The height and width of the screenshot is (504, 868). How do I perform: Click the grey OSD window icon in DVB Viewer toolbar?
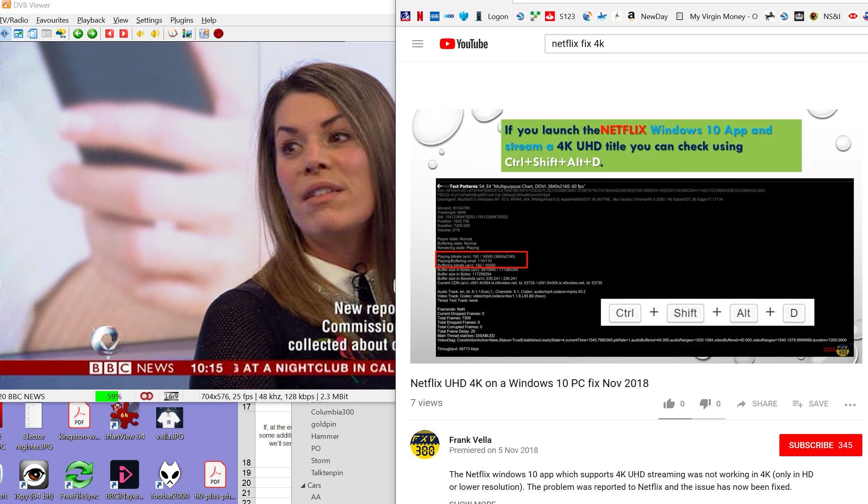click(47, 34)
